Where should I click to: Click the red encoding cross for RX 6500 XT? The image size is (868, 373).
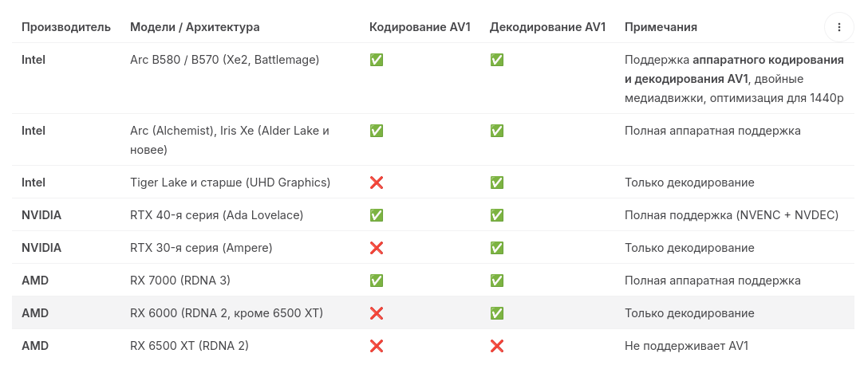pyautogui.click(x=377, y=346)
